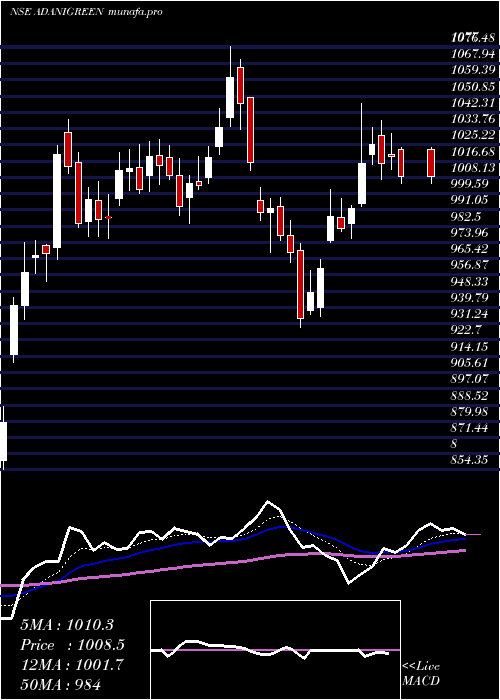Image resolution: width=500 pixels, height=700 pixels.
Task: Select the 948.33 price axis label
Action: 469,281
